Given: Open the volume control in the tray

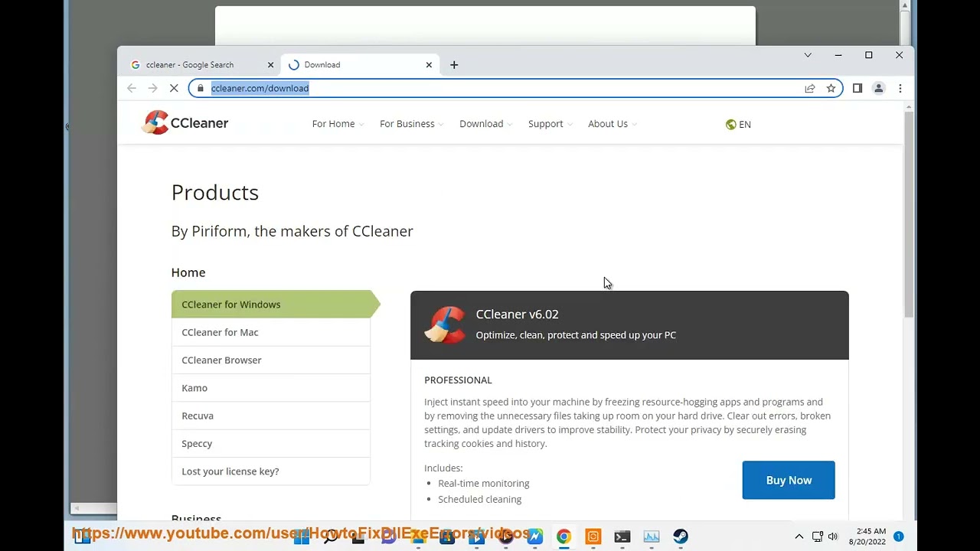Looking at the screenshot, I should (833, 536).
